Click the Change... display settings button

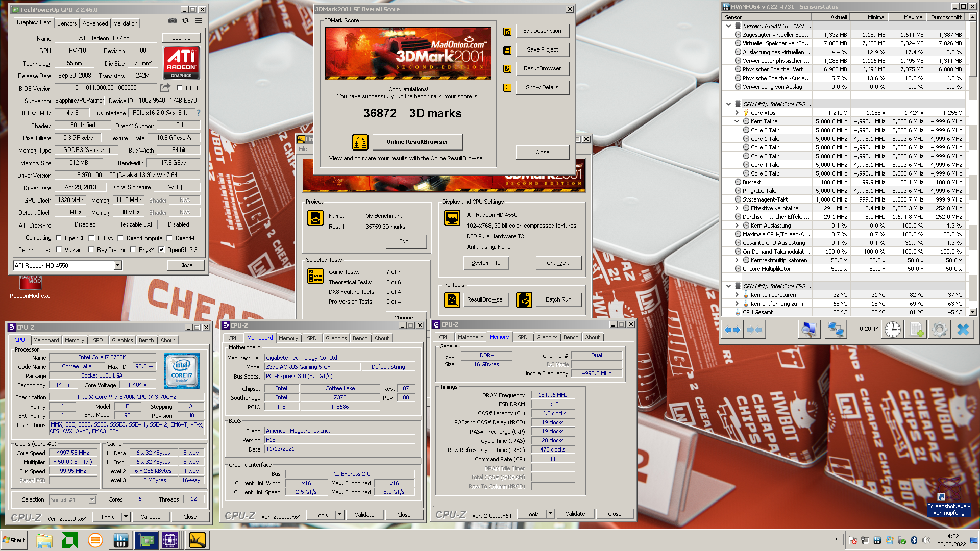click(x=558, y=263)
